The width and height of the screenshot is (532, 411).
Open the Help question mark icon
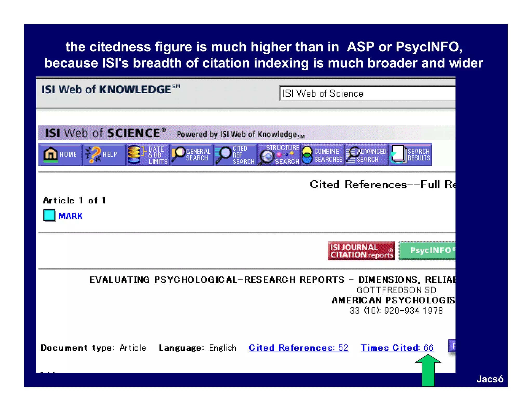point(104,154)
